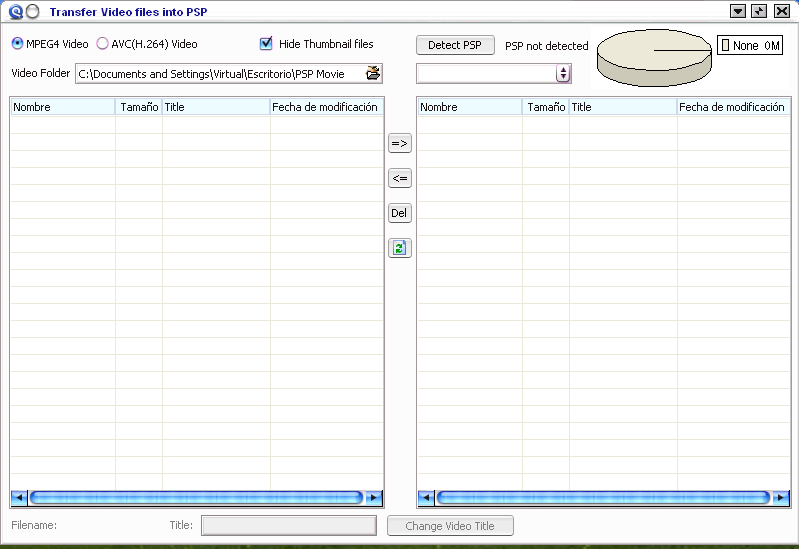Click the Del button
This screenshot has width=799, height=549.
[400, 213]
